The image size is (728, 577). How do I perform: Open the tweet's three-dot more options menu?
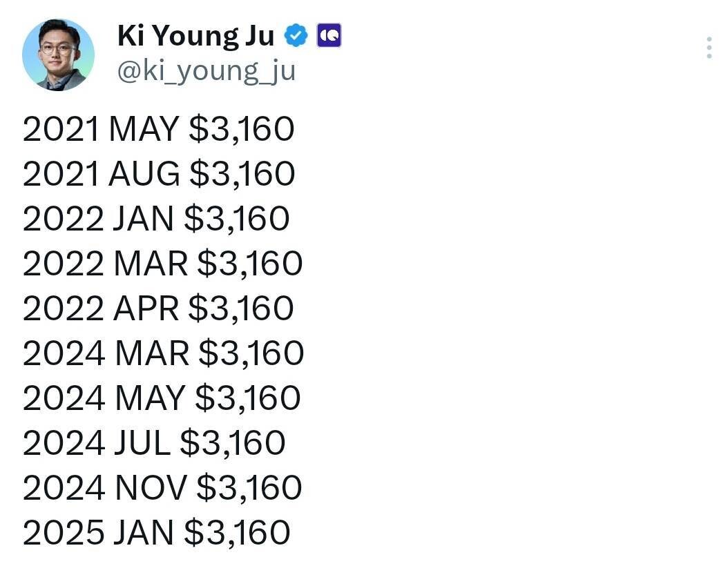click(709, 48)
